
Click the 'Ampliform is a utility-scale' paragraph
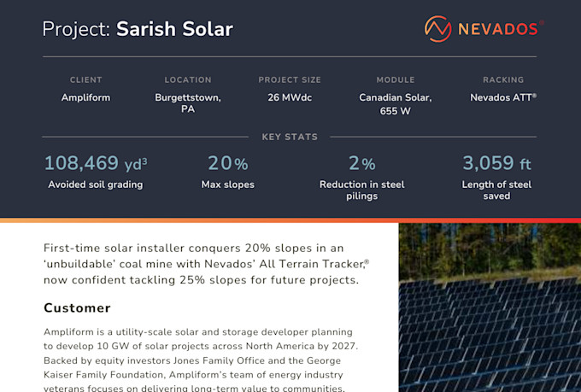tap(201, 360)
